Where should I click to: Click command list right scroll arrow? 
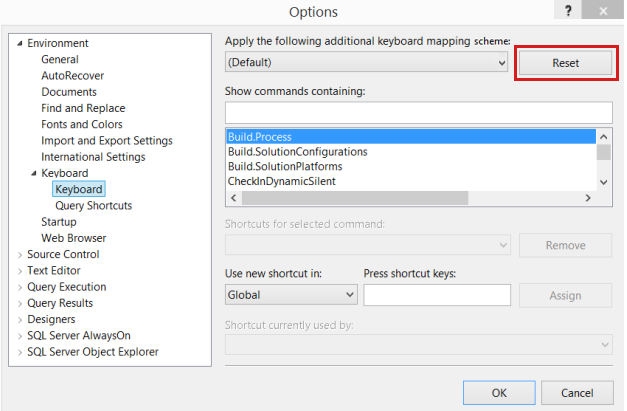[588, 198]
